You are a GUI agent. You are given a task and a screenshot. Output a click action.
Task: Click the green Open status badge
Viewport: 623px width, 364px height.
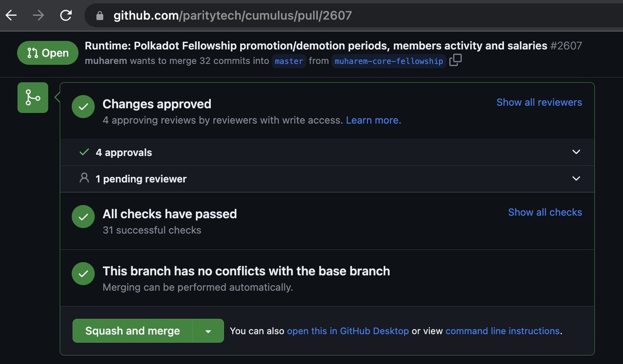(48, 53)
